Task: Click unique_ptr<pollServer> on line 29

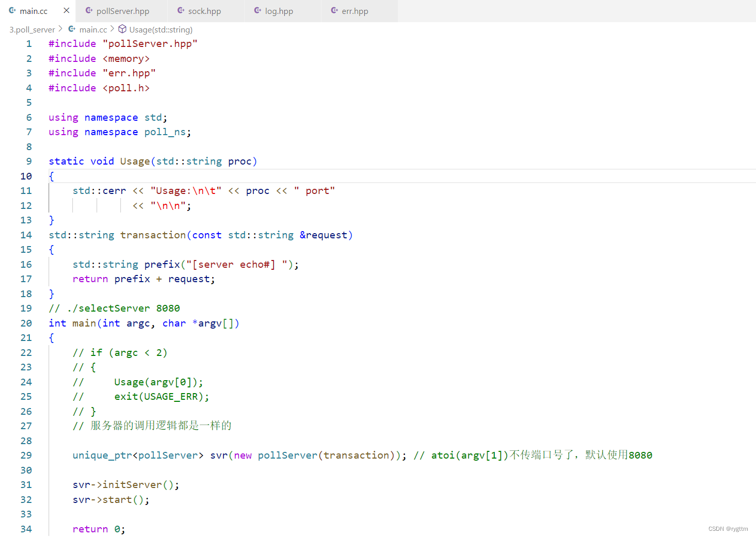Action: point(138,455)
